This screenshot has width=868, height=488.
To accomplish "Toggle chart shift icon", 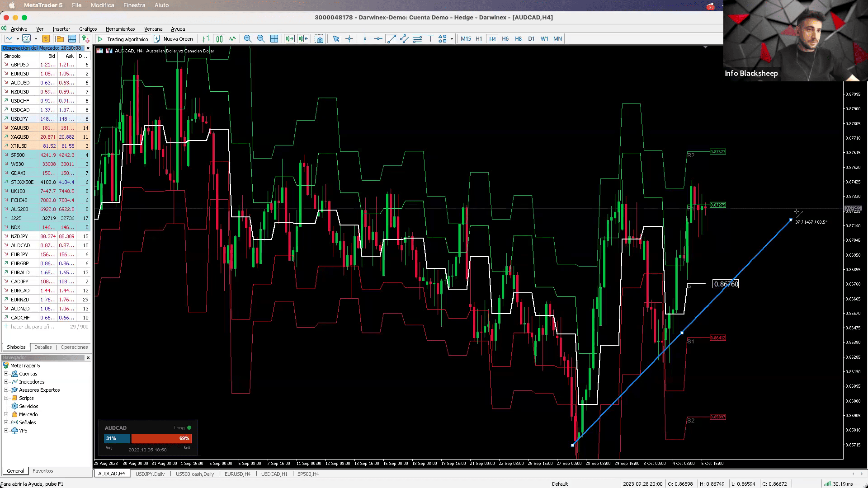I will click(303, 39).
